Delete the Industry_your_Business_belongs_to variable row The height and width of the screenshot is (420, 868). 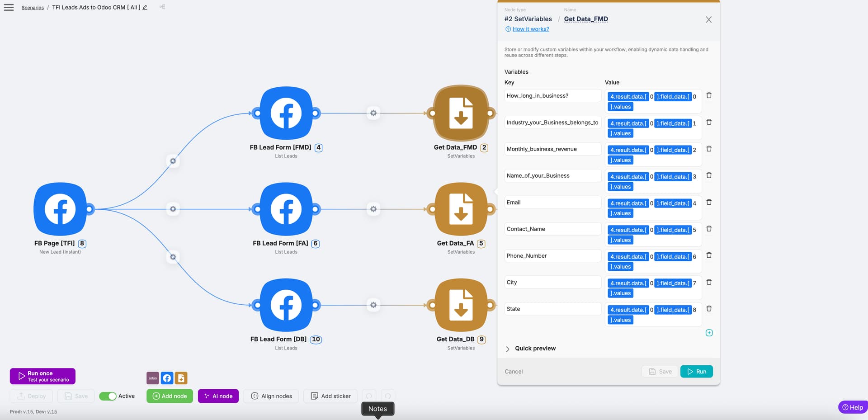pos(709,122)
